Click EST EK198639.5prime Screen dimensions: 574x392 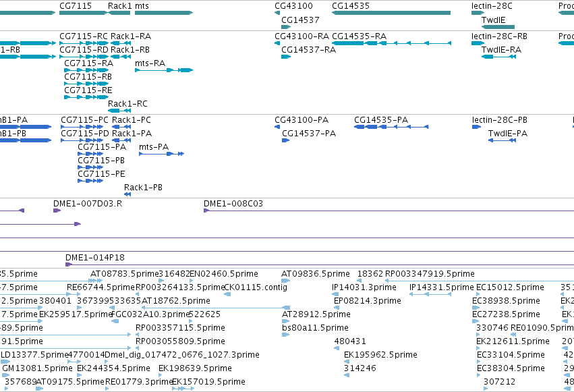[x=195, y=368]
